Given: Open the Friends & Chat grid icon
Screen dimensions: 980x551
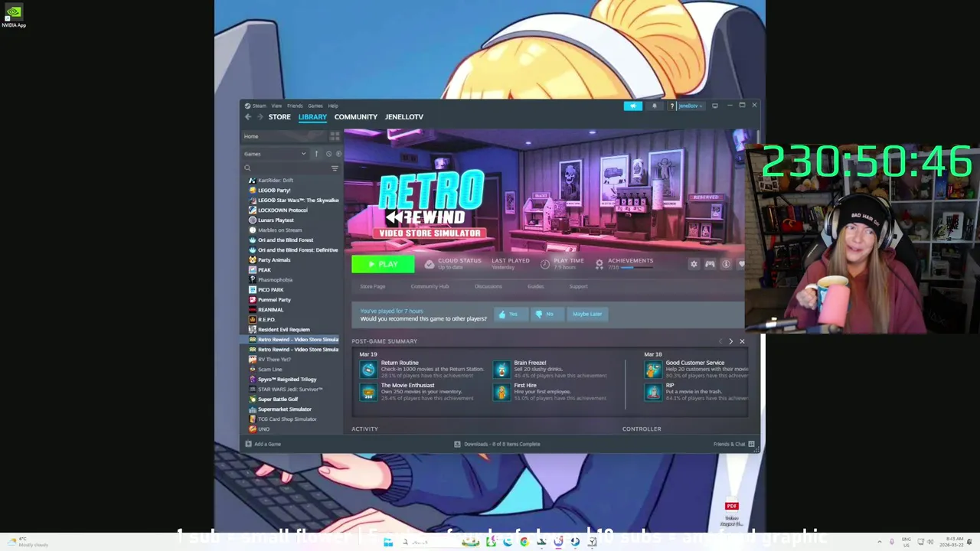Looking at the screenshot, I should point(751,444).
